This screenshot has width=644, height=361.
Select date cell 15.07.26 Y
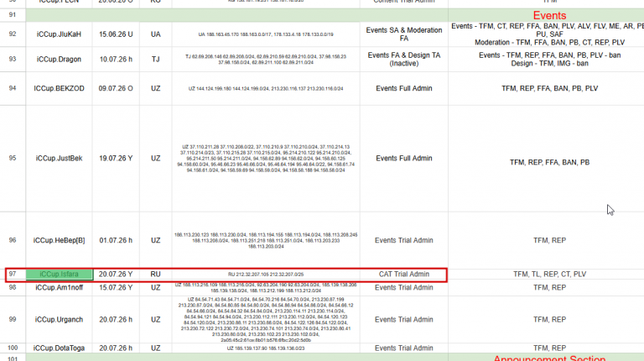point(116,287)
